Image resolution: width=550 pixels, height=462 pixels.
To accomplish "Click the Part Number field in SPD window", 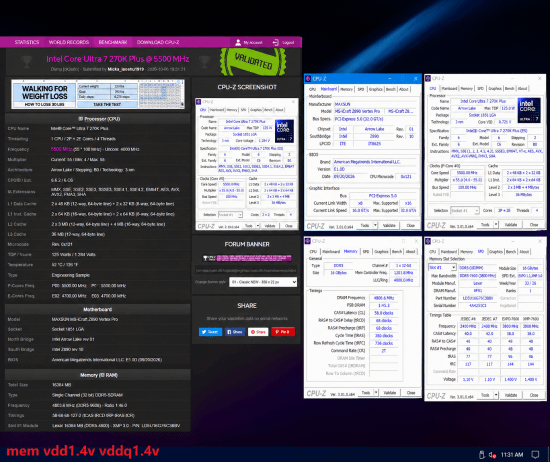I will [478, 298].
